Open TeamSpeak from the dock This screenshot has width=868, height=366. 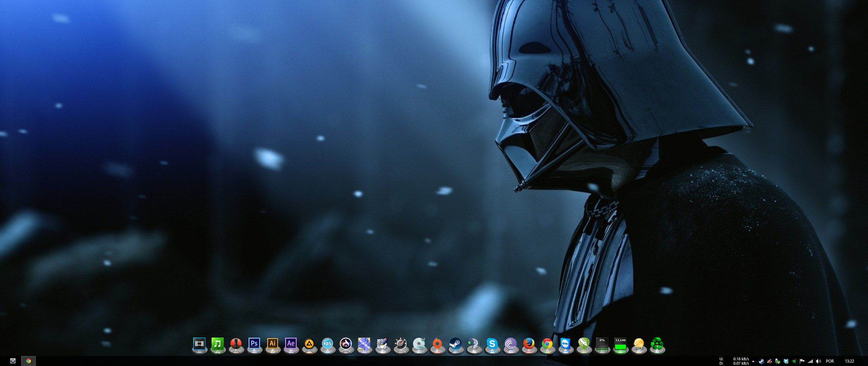click(474, 344)
